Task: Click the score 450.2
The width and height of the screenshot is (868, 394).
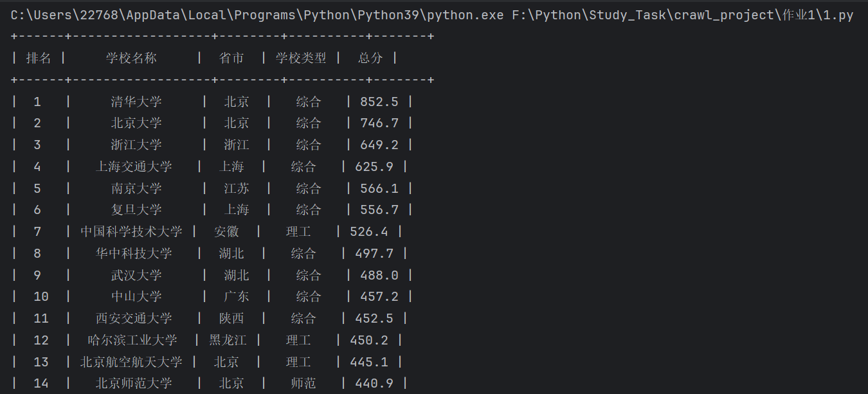Action: (369, 340)
